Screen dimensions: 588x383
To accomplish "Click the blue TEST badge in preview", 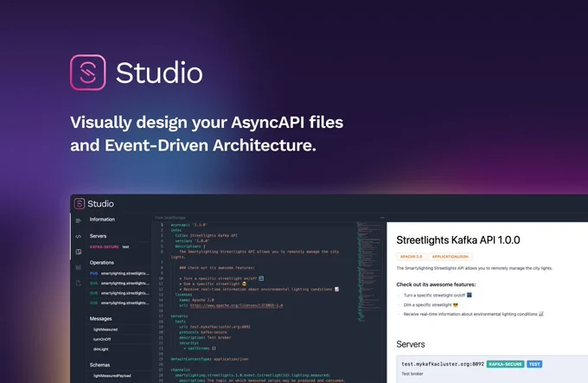I will point(534,364).
